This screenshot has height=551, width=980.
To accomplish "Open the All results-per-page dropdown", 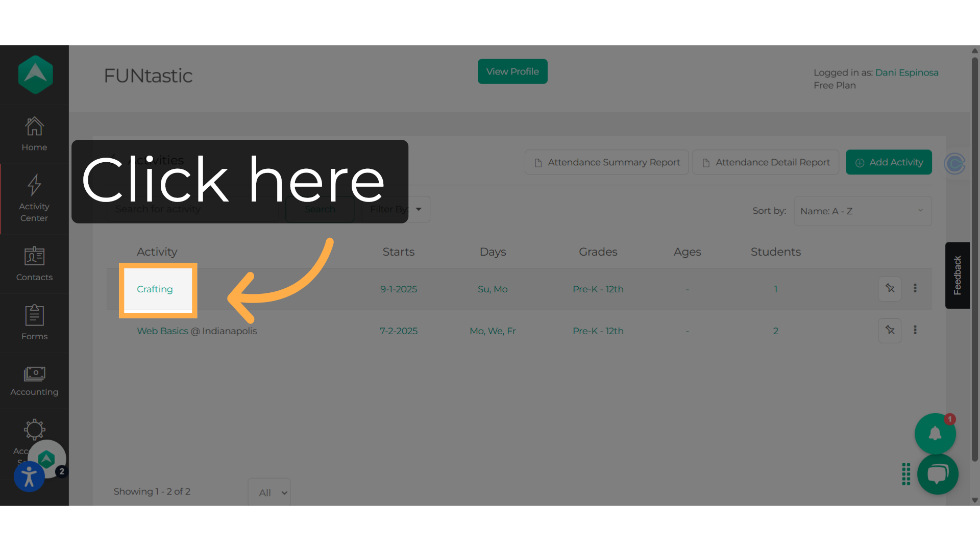I will 269,492.
